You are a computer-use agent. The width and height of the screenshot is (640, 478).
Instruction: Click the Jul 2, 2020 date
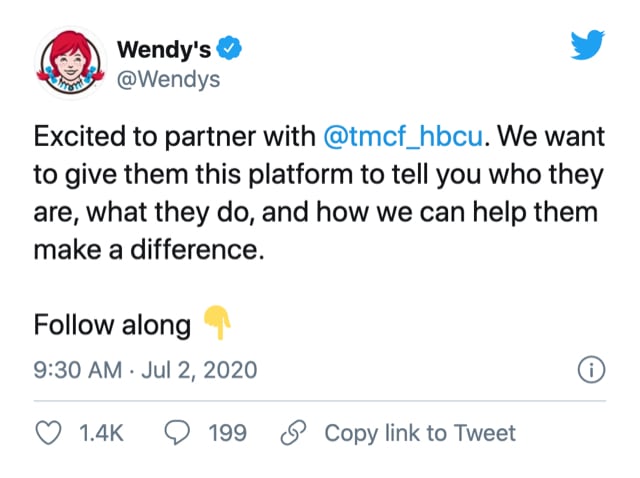[199, 370]
